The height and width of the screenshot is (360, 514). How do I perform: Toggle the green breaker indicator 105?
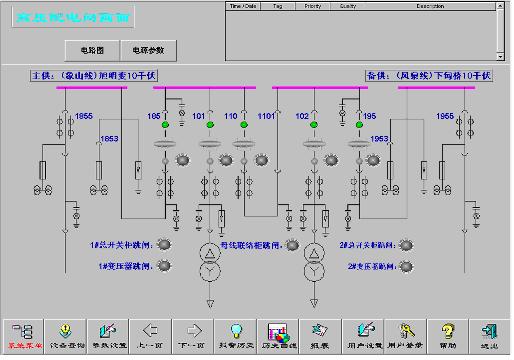point(165,125)
